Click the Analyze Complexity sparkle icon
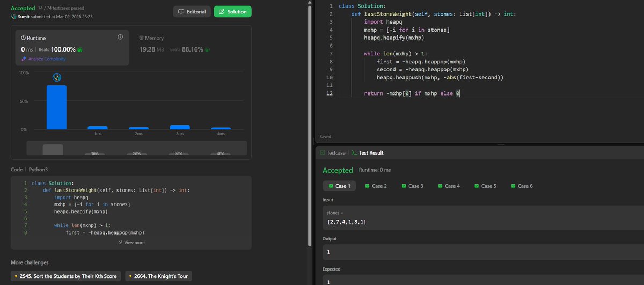The height and width of the screenshot is (285, 644). click(x=24, y=59)
